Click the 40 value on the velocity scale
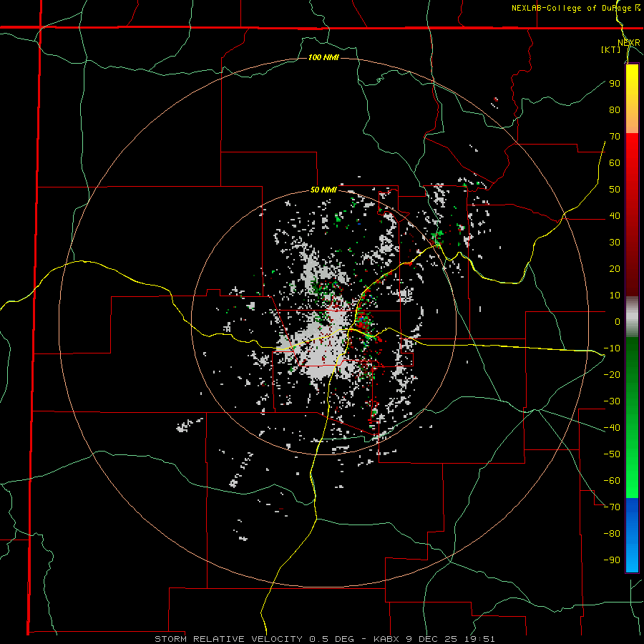644x644 pixels. (x=615, y=216)
